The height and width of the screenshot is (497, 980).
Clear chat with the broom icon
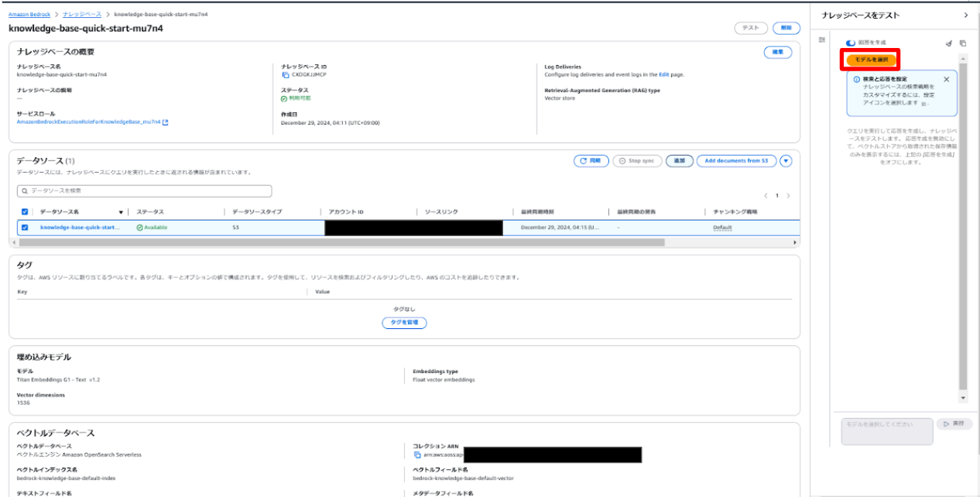[949, 43]
